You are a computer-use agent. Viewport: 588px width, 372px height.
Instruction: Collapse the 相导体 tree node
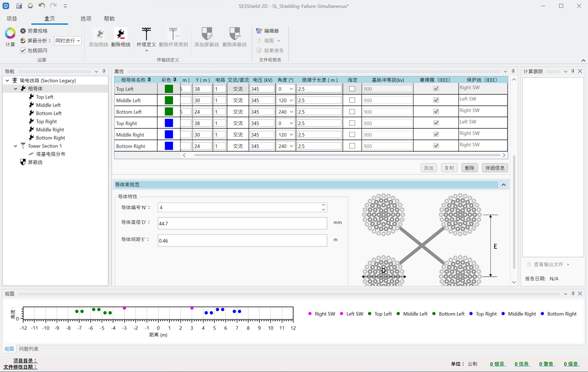point(16,89)
